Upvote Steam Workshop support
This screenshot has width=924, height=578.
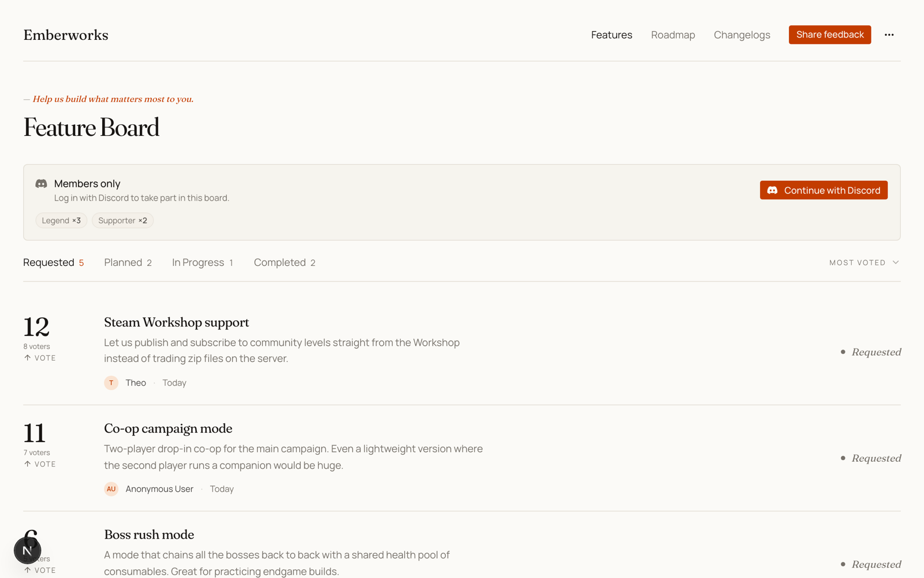pos(40,358)
